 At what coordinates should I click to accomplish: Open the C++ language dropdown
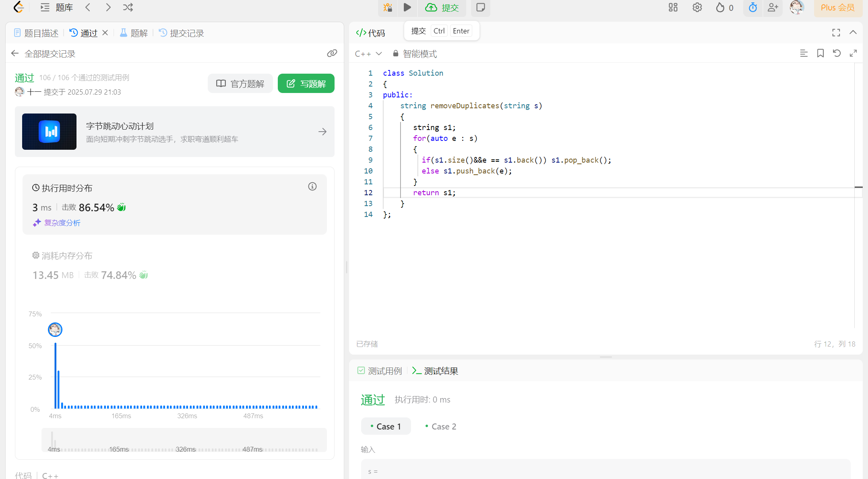tap(368, 54)
